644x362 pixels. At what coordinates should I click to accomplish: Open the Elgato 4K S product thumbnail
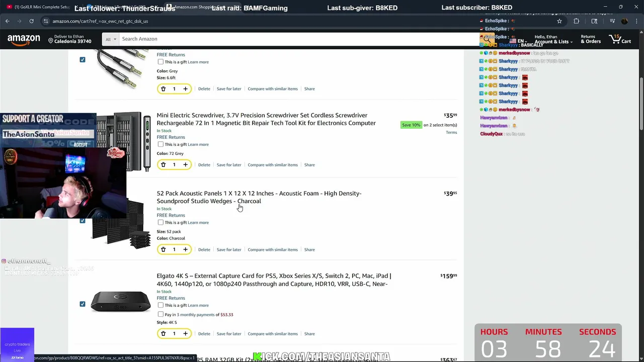tap(121, 302)
